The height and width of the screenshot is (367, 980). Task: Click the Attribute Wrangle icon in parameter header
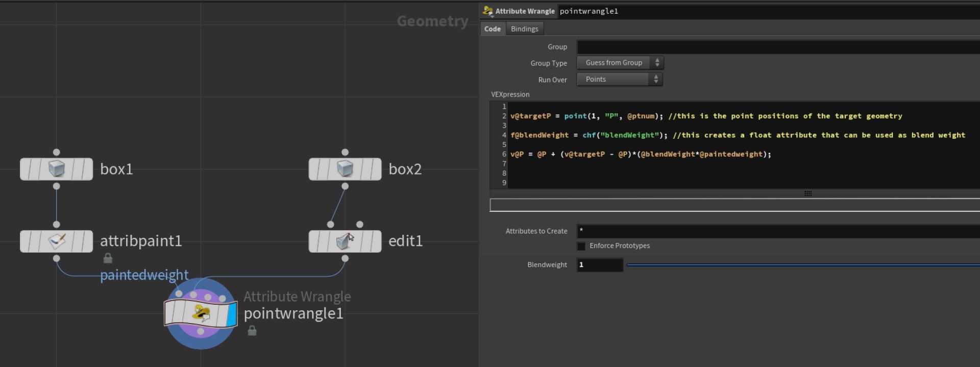coord(487,11)
